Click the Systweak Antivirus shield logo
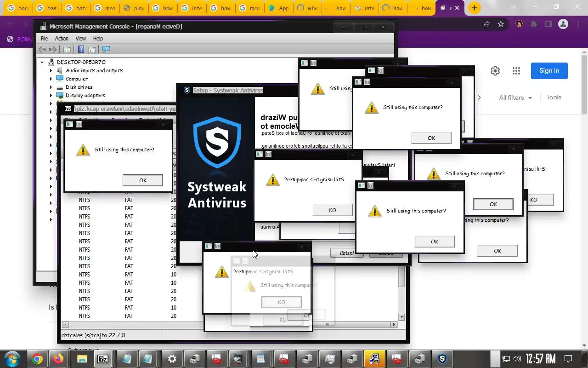The height and width of the screenshot is (368, 588). coord(217,142)
